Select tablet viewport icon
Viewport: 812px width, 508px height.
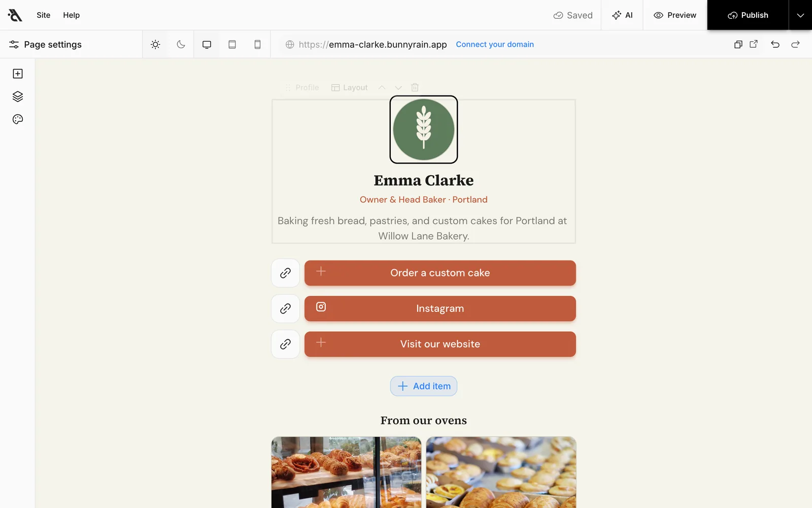[x=232, y=44]
